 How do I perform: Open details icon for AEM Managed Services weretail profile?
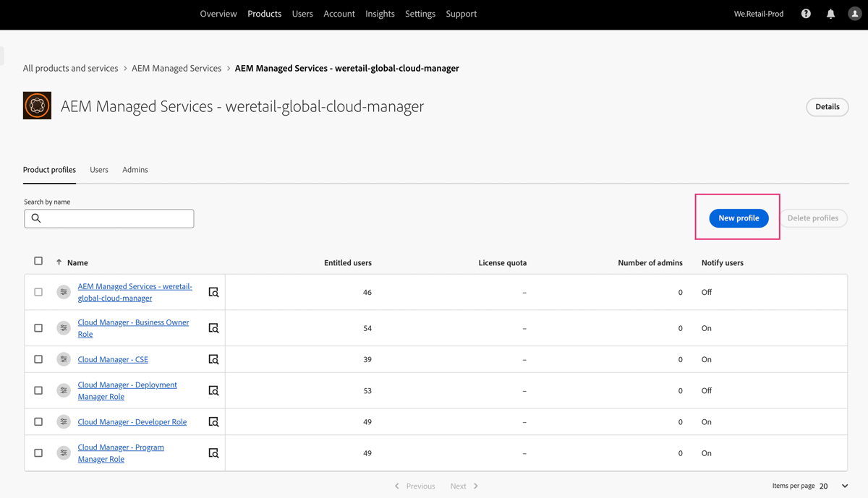tap(214, 292)
